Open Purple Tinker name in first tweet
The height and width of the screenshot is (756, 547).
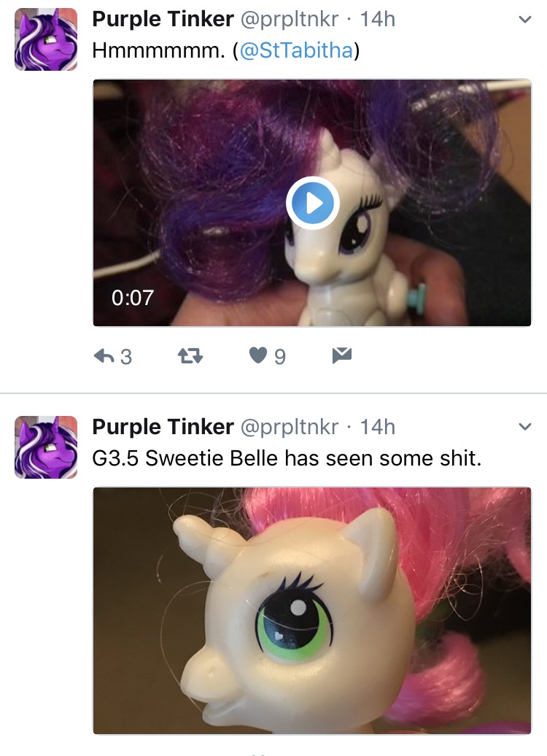pos(163,20)
